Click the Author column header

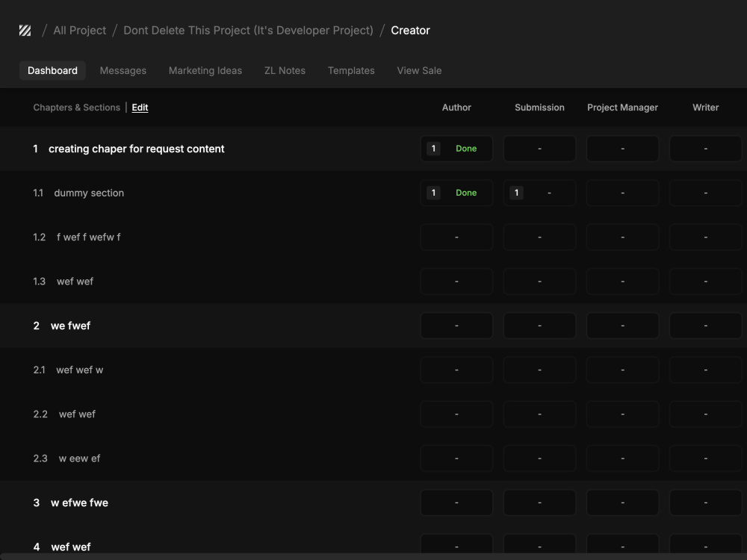click(x=456, y=108)
